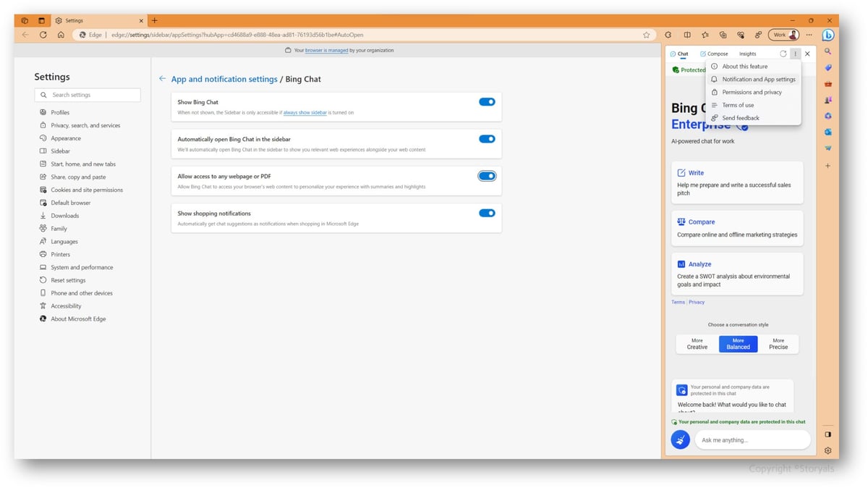Image resolution: width=868 pixels, height=488 pixels.
Task: Toggle Show shopping notifications switch
Action: pos(487,213)
